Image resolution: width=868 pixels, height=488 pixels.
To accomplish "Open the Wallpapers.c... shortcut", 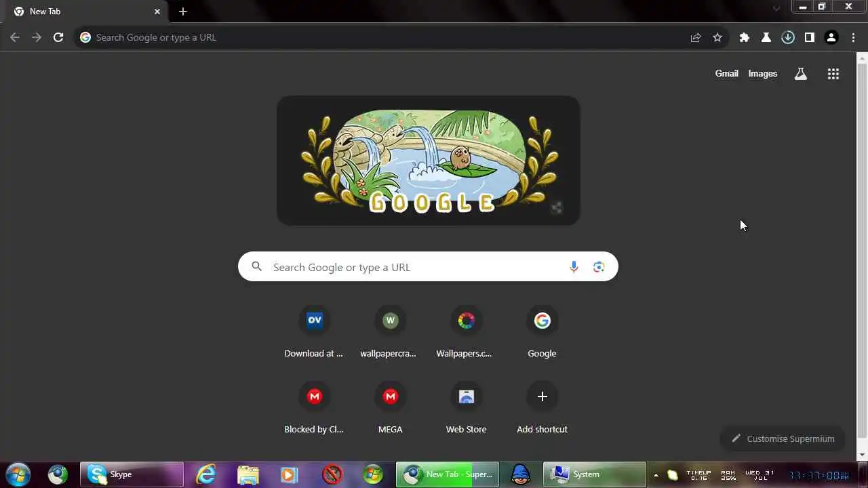I will click(466, 331).
